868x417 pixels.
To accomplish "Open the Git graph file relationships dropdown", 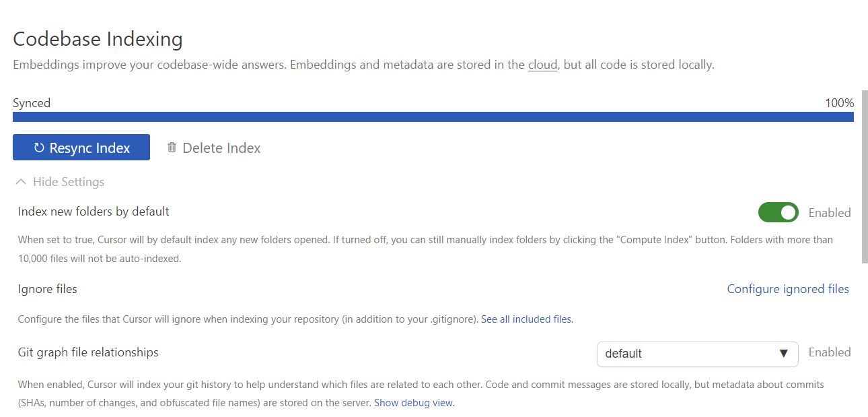I will pos(696,354).
